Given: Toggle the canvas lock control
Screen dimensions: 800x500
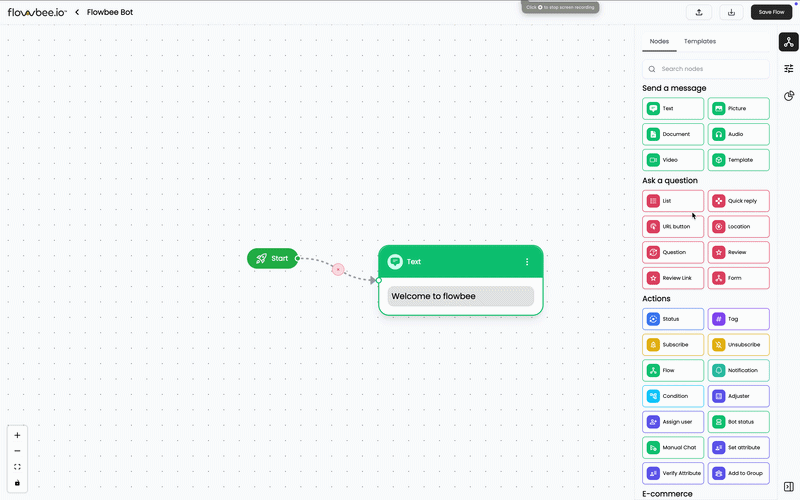Looking at the screenshot, I should pyautogui.click(x=17, y=483).
